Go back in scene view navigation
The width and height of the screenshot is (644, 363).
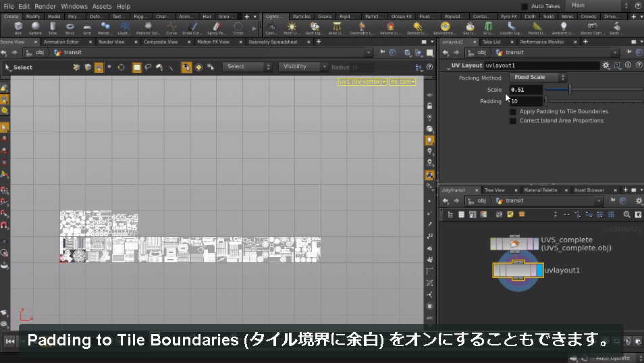coord(3,53)
